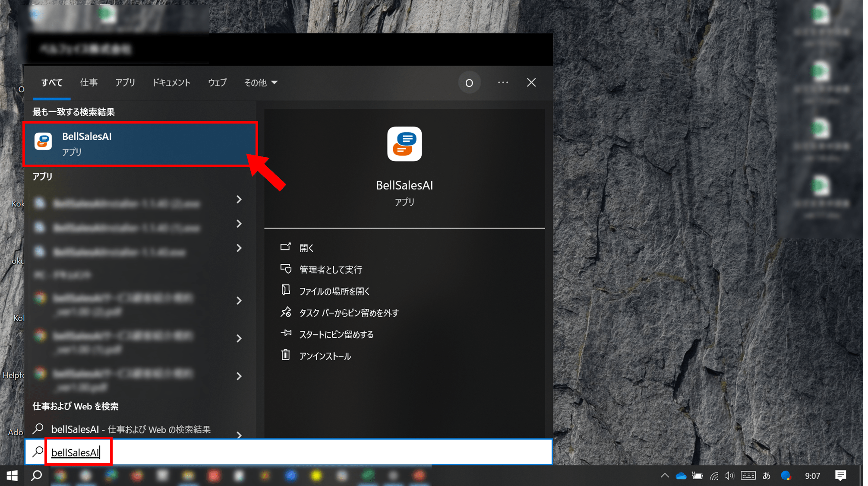Click the taskbar search icon
868x486 pixels.
tap(37, 476)
